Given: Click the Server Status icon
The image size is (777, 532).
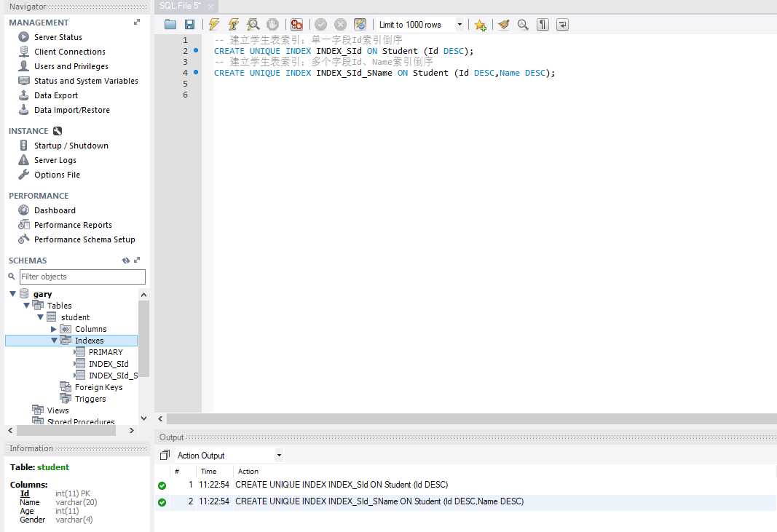Looking at the screenshot, I should [23, 36].
